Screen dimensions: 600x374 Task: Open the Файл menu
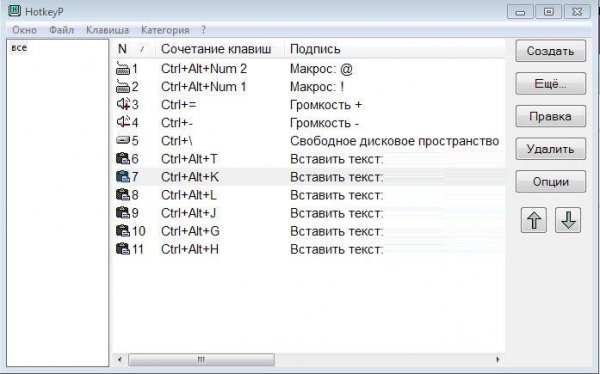(61, 30)
